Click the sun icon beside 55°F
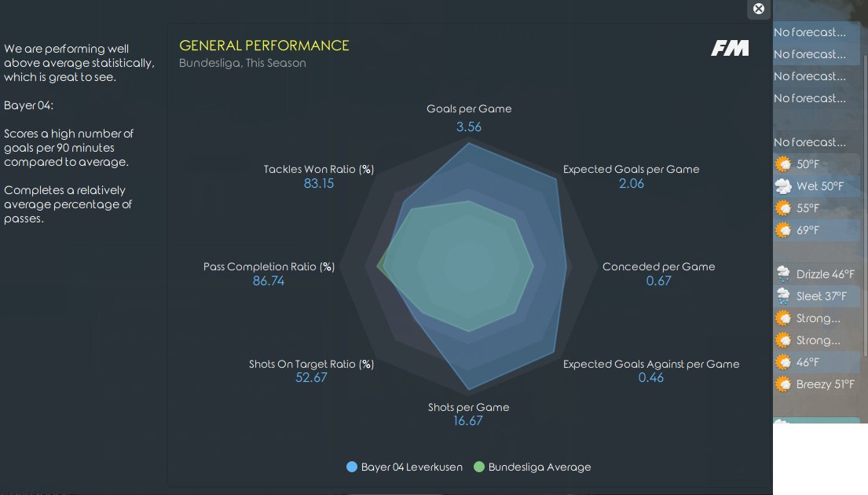This screenshot has width=868, height=495. point(783,207)
